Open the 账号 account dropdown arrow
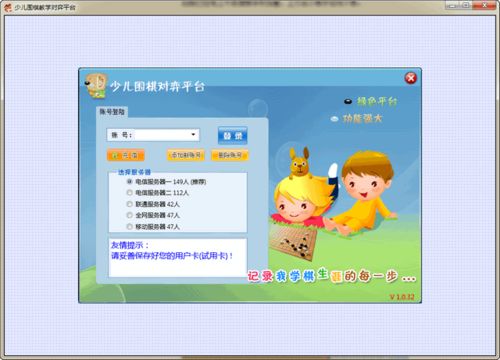Screen dimensions: 500x360 pos(193,135)
